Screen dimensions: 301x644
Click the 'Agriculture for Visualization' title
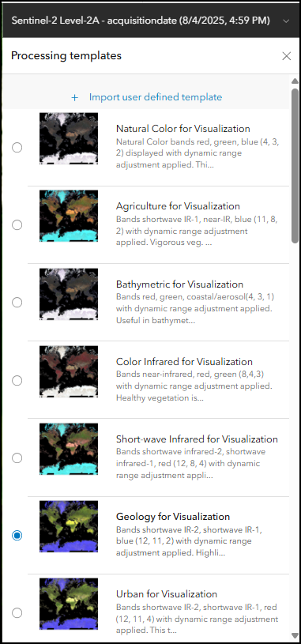(179, 206)
